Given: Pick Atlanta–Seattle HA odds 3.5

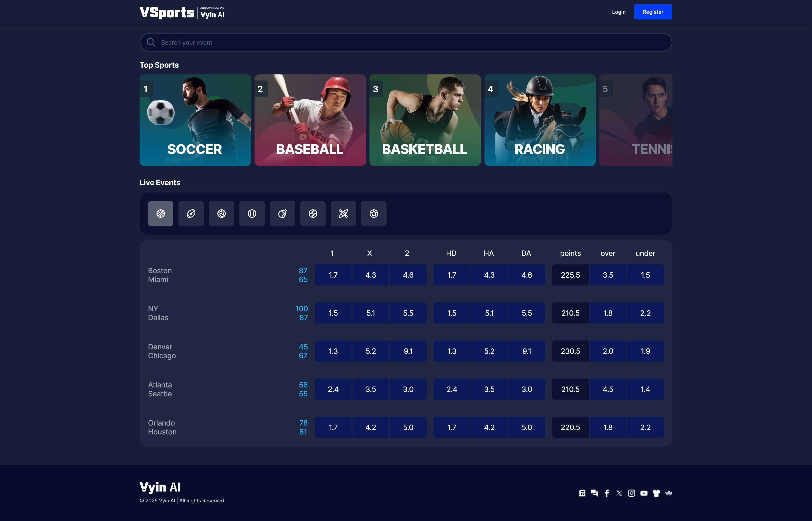Looking at the screenshot, I should click(x=489, y=389).
